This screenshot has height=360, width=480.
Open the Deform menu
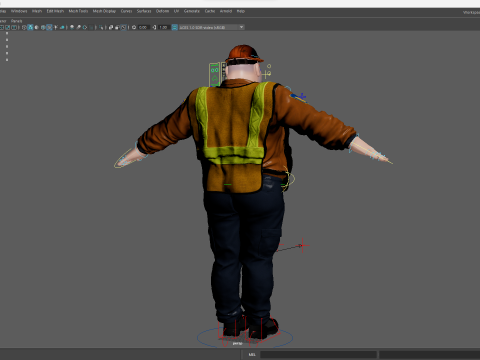[x=162, y=11]
